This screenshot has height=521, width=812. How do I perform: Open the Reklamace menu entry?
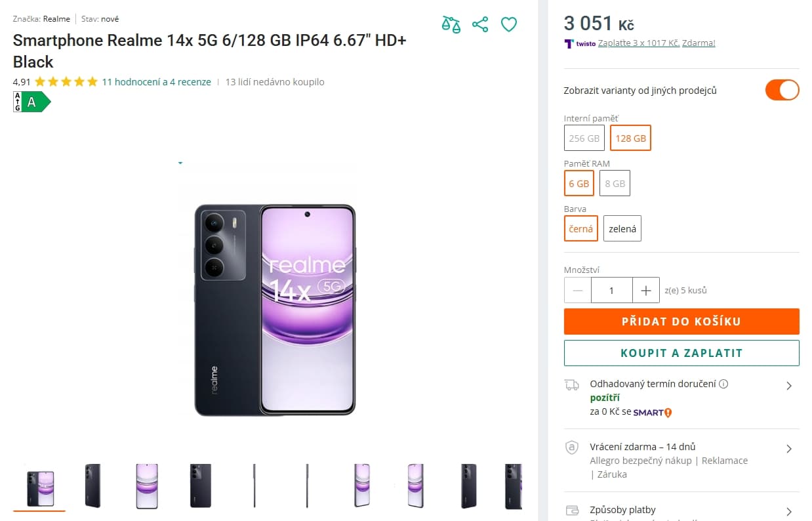pyautogui.click(x=723, y=460)
